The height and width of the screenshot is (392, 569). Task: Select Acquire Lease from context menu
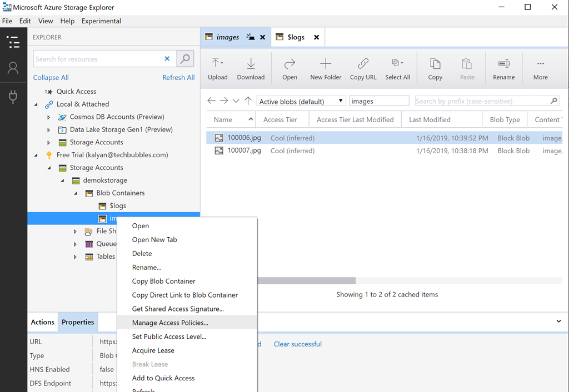pyautogui.click(x=187, y=350)
